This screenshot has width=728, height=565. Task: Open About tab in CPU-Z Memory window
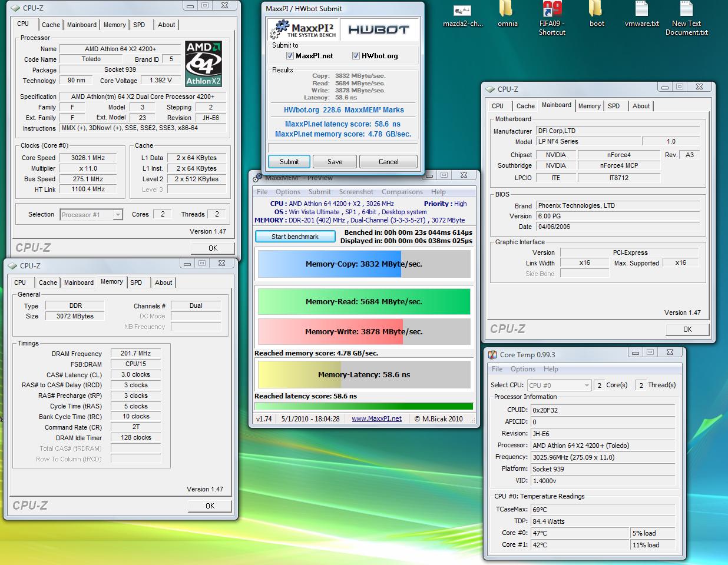click(164, 282)
